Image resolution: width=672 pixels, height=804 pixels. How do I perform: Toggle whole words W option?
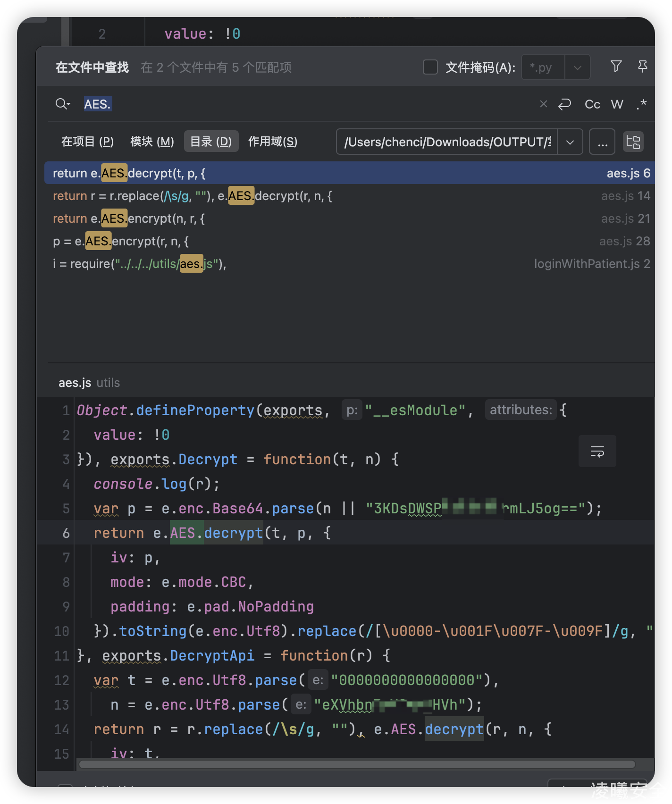tap(617, 104)
